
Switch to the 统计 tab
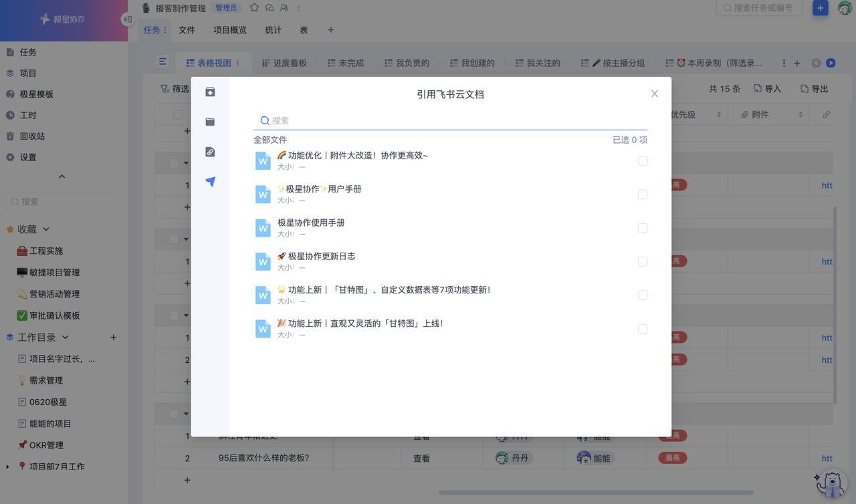click(273, 30)
